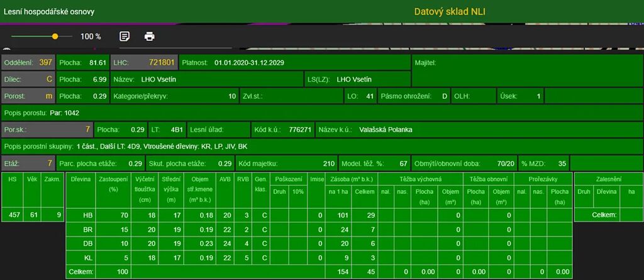The width and height of the screenshot is (644, 280).
Task: Click the Datový sklad NLI title
Action: pos(449,12)
